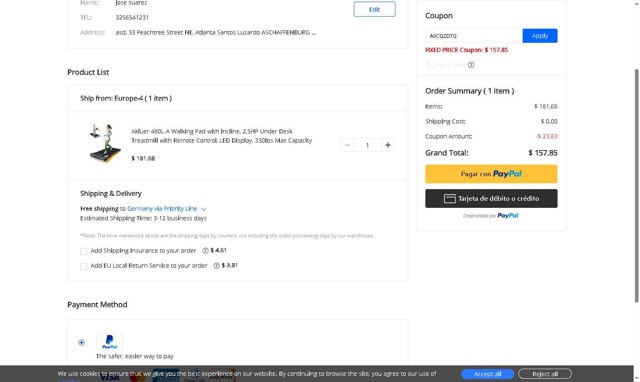Click the Coupon Amount value -$ 23.83

(547, 136)
